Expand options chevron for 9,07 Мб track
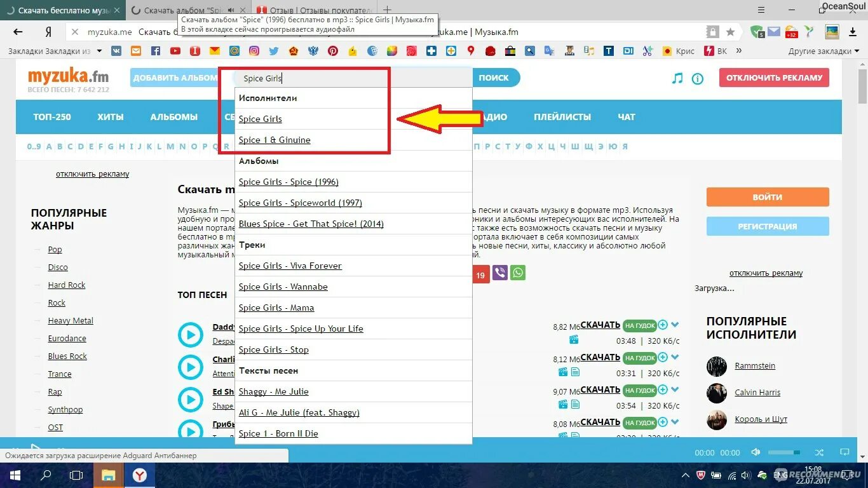Image resolution: width=868 pixels, height=488 pixels. point(675,390)
